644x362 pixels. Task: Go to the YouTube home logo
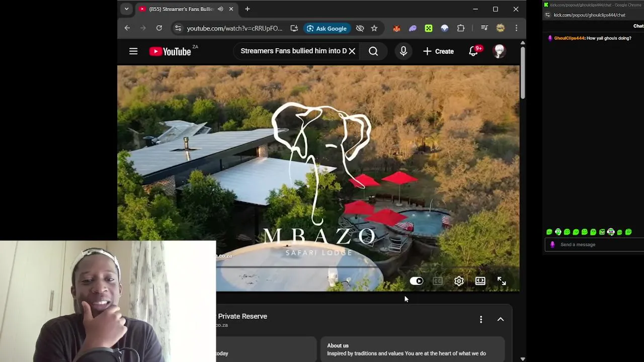click(170, 51)
